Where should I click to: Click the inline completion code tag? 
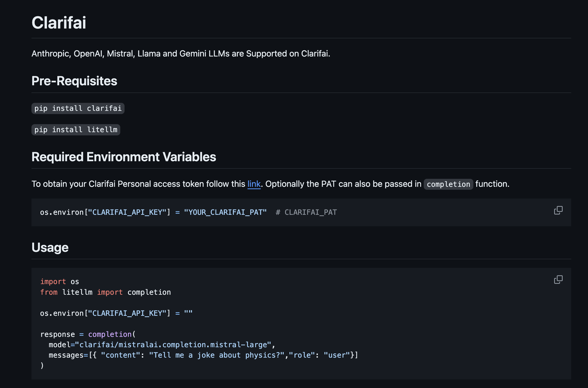(x=448, y=184)
